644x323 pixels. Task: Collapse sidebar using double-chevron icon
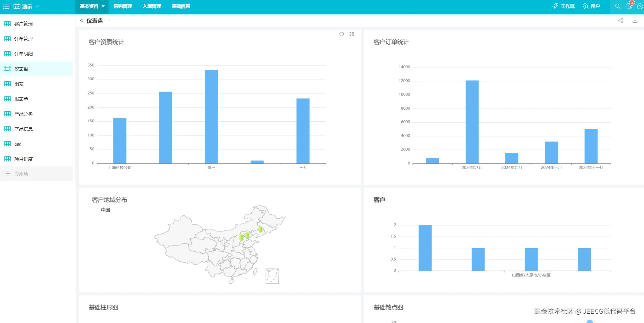point(82,21)
